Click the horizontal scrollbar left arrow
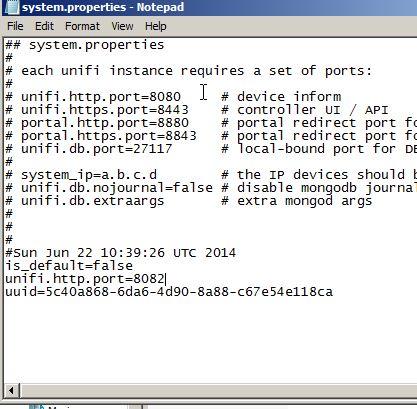 [x=11, y=390]
